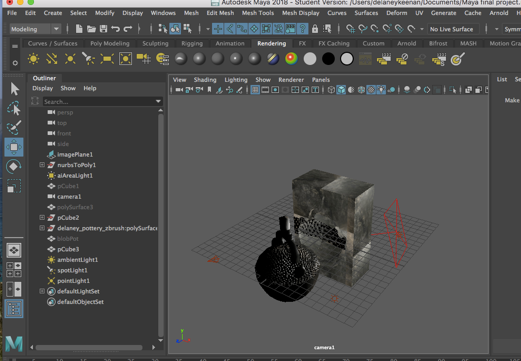Open the viewport Panels menu
Screen dimensions: 521x361
(321, 80)
